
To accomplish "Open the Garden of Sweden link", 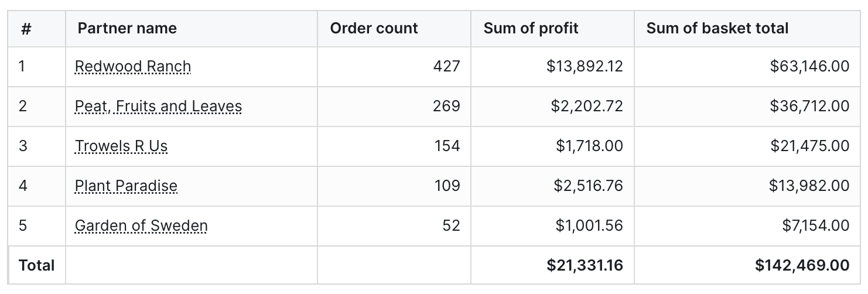I will (x=141, y=225).
